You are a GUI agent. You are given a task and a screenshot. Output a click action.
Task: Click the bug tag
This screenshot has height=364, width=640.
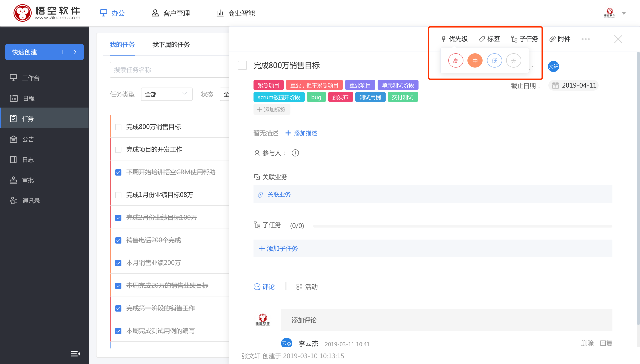(x=316, y=97)
